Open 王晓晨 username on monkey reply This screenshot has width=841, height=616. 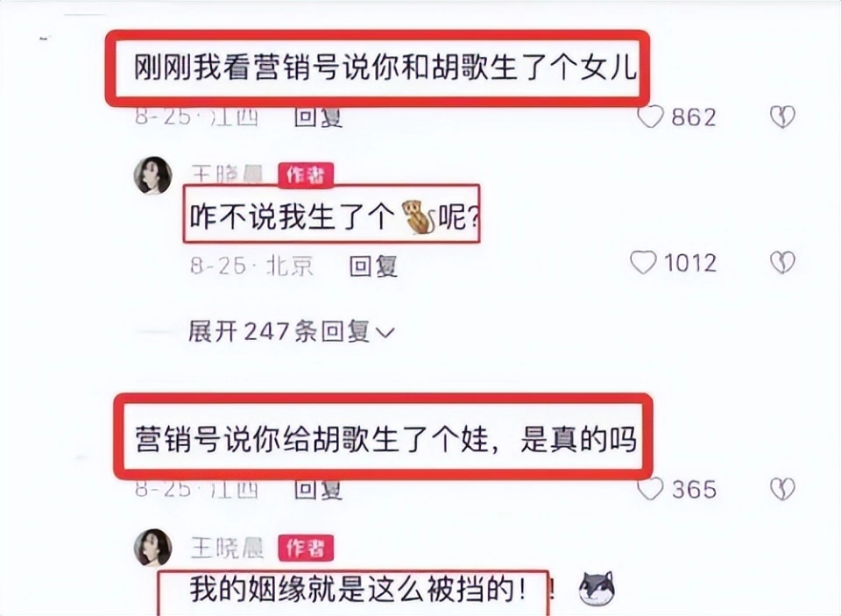[228, 173]
